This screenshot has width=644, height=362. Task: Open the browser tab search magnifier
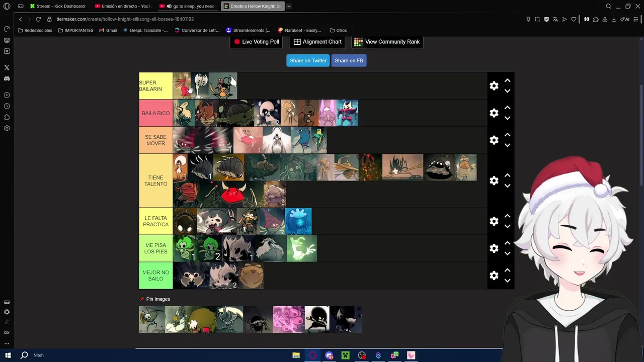pos(608,6)
